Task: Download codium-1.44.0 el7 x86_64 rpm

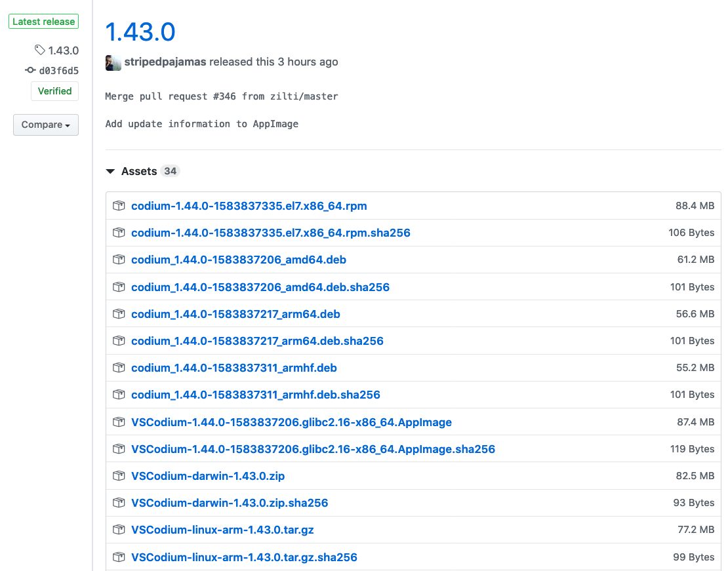Action: 249,205
